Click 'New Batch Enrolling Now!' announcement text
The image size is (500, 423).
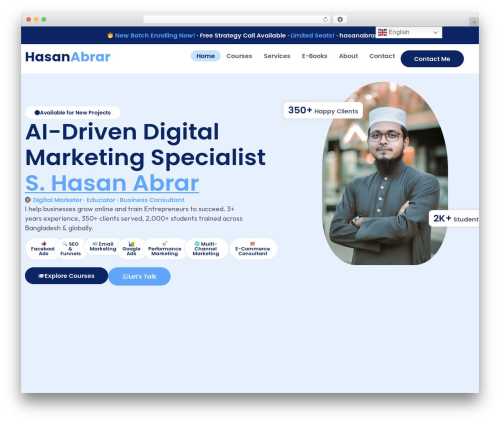pos(155,35)
